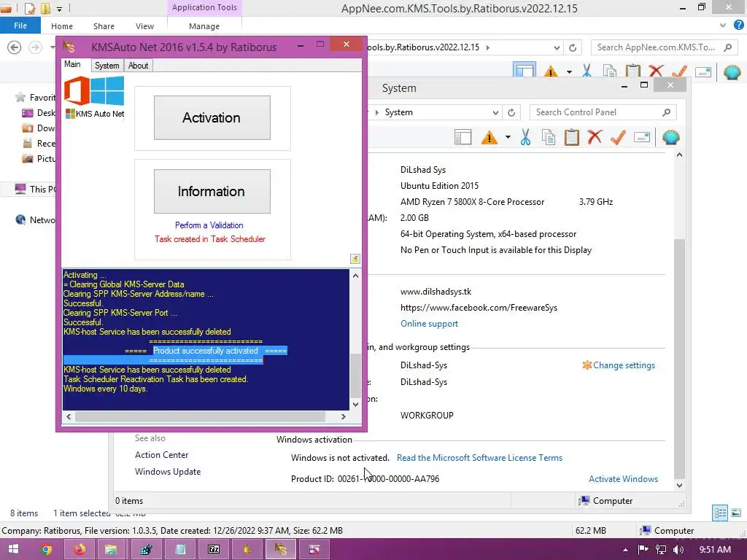The height and width of the screenshot is (560, 747).
Task: Click the small yellow icon above the KMSAuto log
Action: (355, 259)
